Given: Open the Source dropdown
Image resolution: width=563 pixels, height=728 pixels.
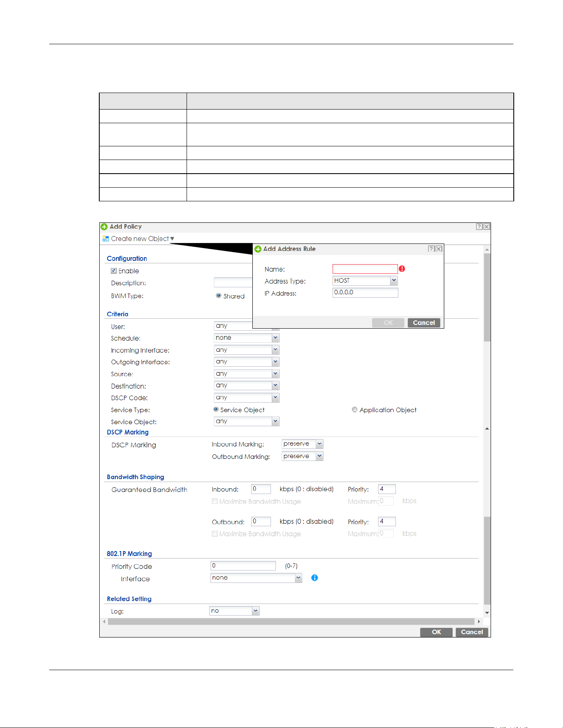Looking at the screenshot, I should pos(276,374).
